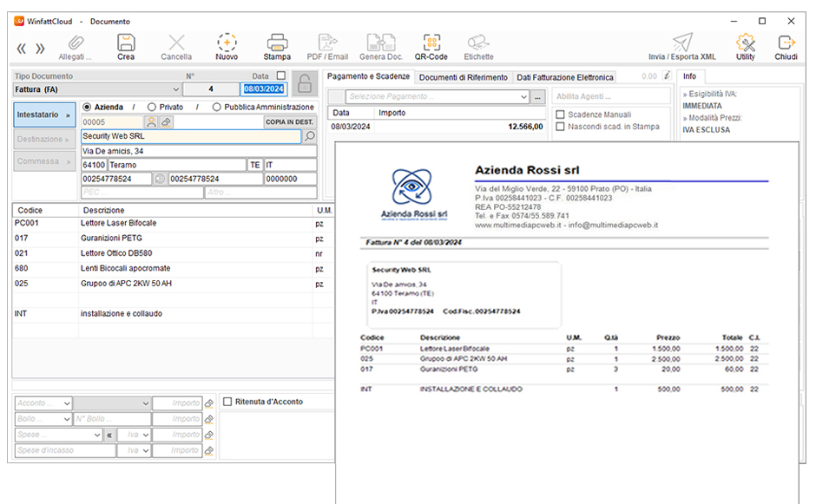This screenshot has height=504, width=816.
Task: Click the PEC input field
Action: point(142,193)
